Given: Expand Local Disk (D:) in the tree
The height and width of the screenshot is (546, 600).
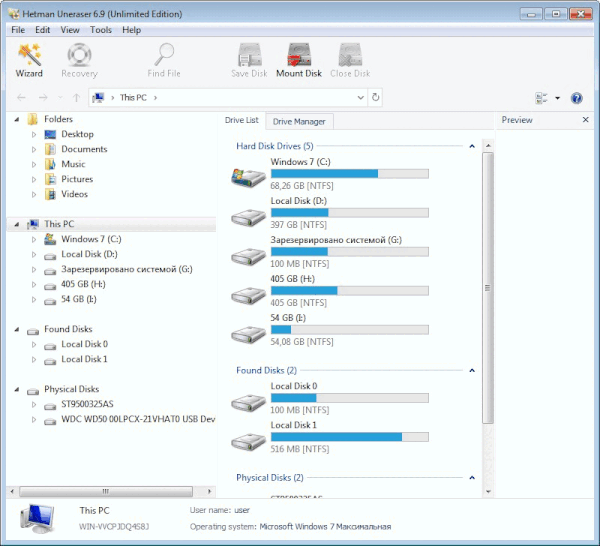Looking at the screenshot, I should coord(34,254).
